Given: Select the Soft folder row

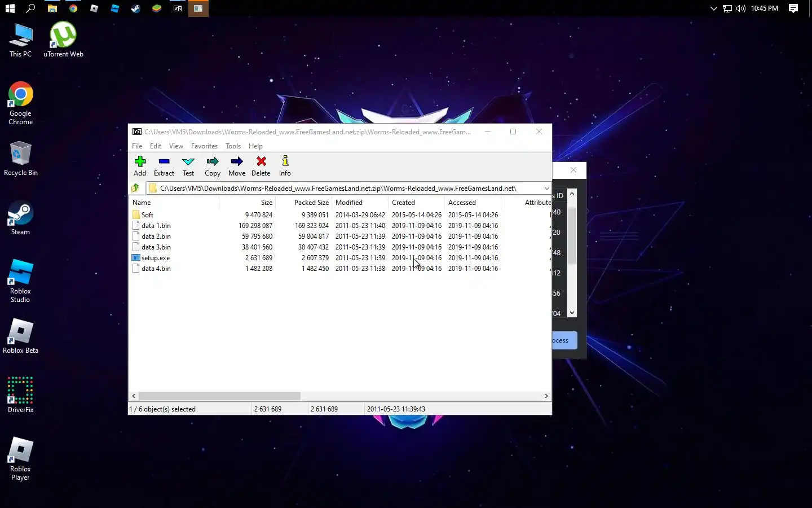Looking at the screenshot, I should 340,214.
